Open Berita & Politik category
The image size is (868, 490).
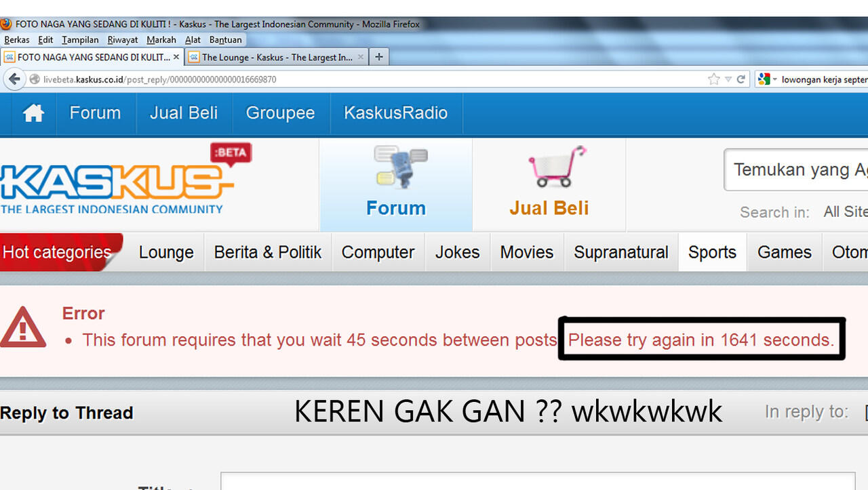coord(268,252)
